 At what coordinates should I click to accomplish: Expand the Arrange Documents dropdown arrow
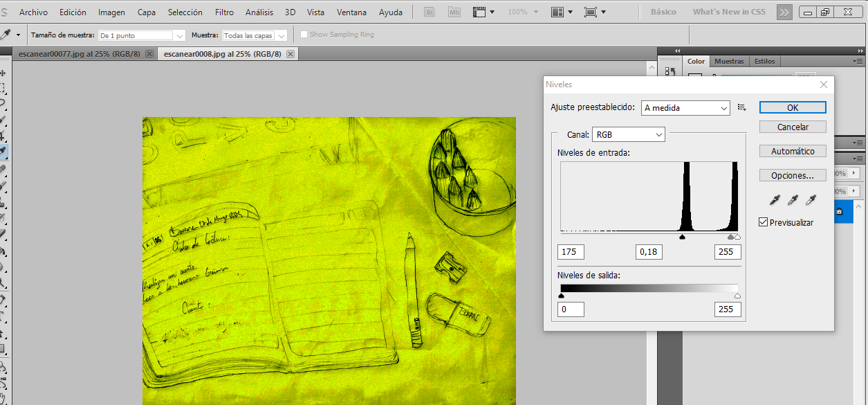point(571,12)
